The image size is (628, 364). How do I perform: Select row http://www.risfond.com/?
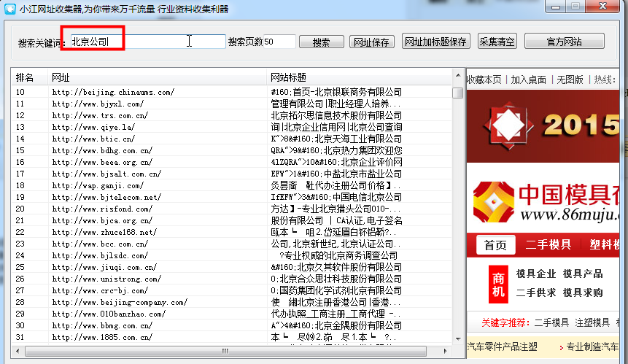(x=232, y=209)
